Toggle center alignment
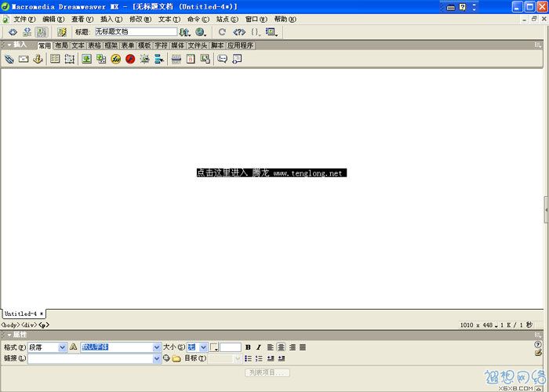The height and width of the screenshot is (392, 549). click(x=281, y=347)
